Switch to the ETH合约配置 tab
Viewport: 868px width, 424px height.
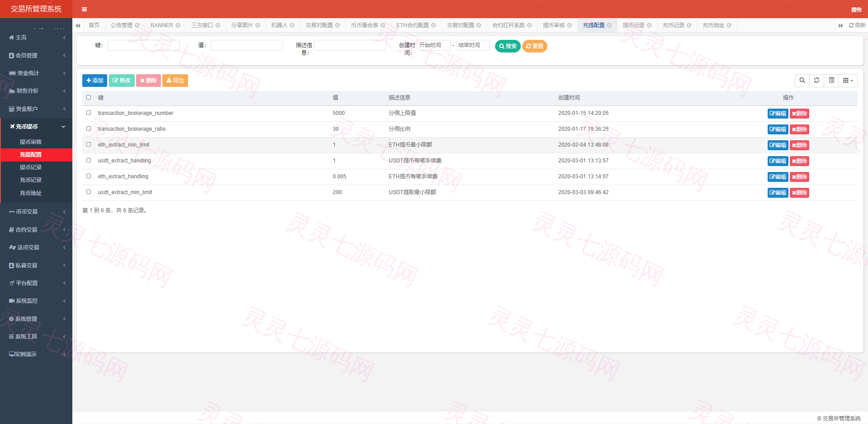pos(412,25)
